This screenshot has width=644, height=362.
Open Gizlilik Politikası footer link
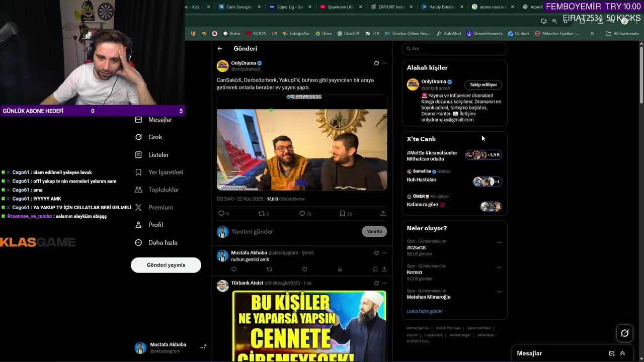click(448, 328)
